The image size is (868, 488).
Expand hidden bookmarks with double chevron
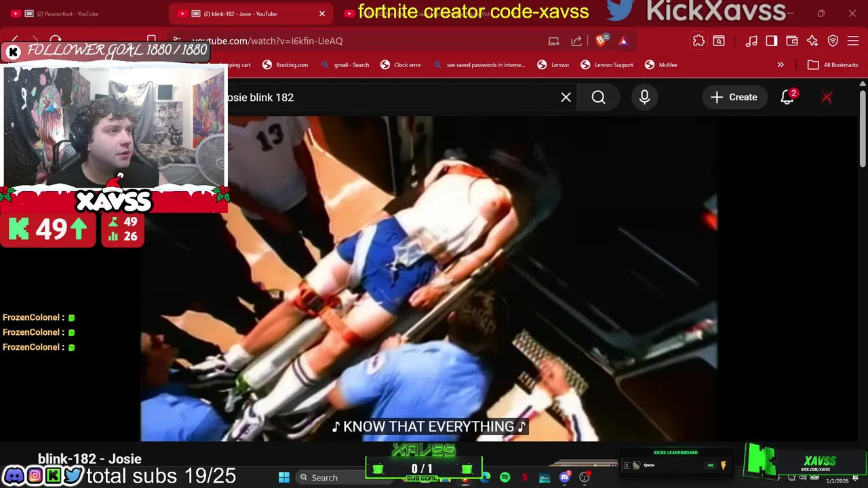781,65
